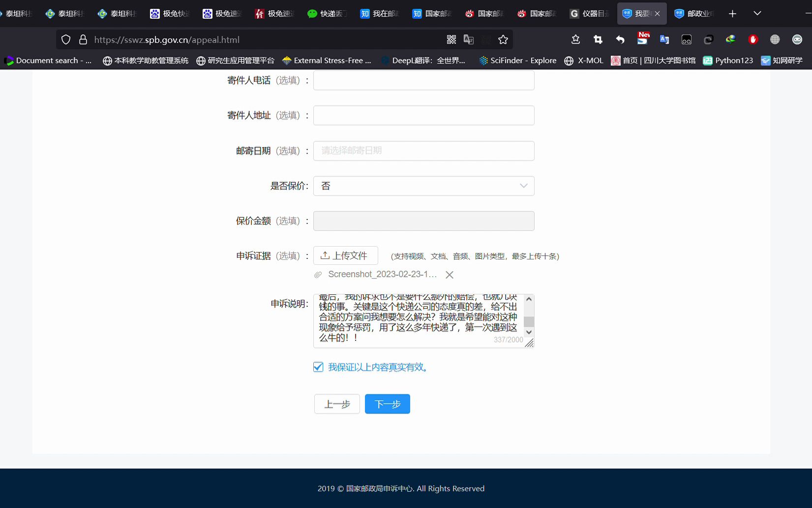Click the textarea scrollbar down arrow
The image size is (812, 508).
[x=529, y=332]
